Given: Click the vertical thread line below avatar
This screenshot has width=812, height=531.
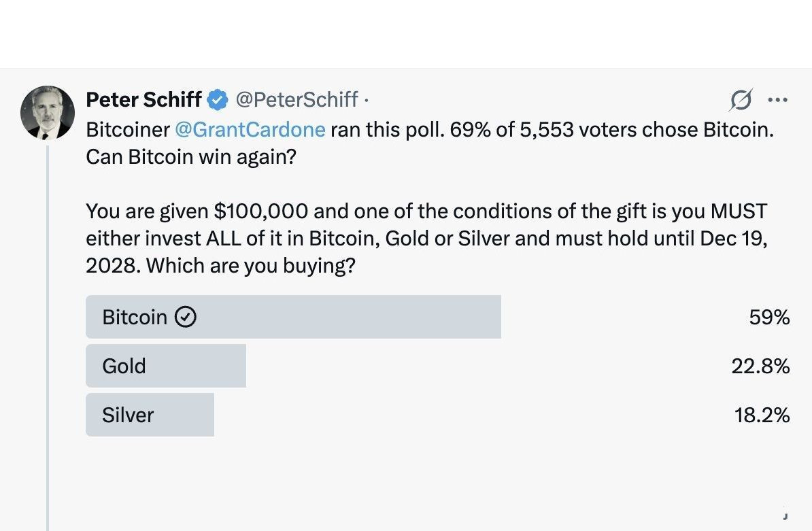Looking at the screenshot, I should point(48,340).
